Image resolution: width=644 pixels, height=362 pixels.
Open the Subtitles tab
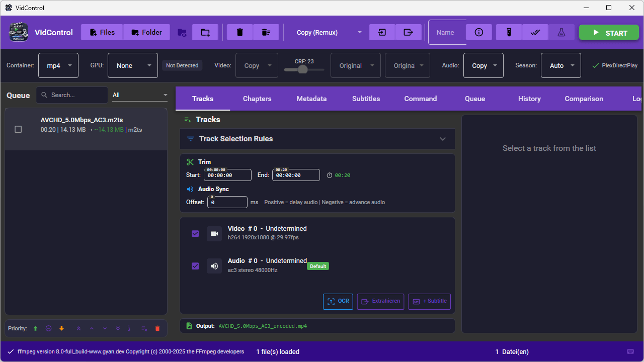pyautogui.click(x=366, y=99)
